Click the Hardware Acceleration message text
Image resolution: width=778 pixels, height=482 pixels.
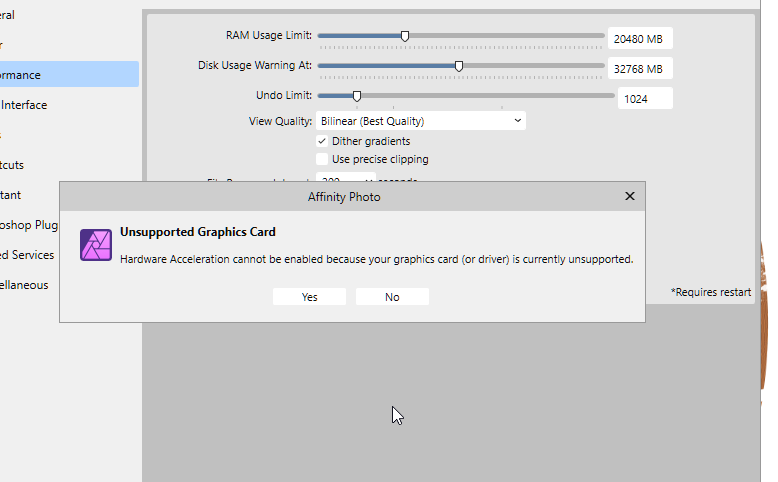pos(377,259)
